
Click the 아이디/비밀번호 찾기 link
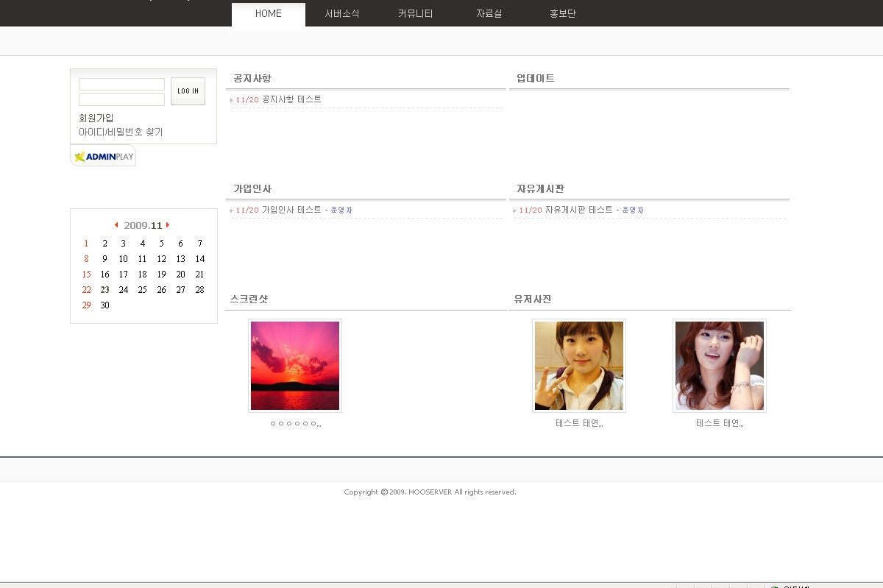(121, 132)
